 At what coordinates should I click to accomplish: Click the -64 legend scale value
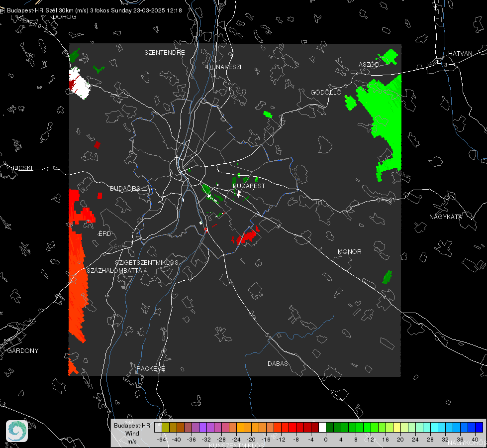click(162, 440)
